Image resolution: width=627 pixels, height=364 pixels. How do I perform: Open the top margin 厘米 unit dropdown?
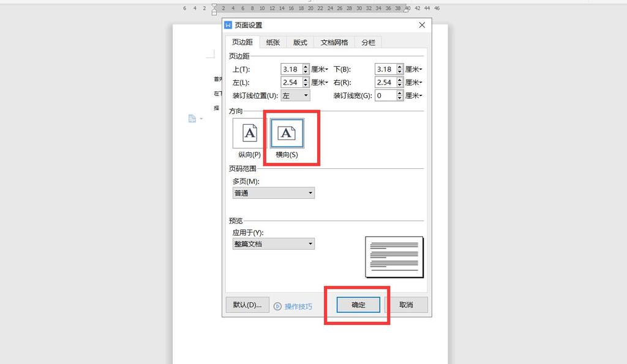click(320, 69)
